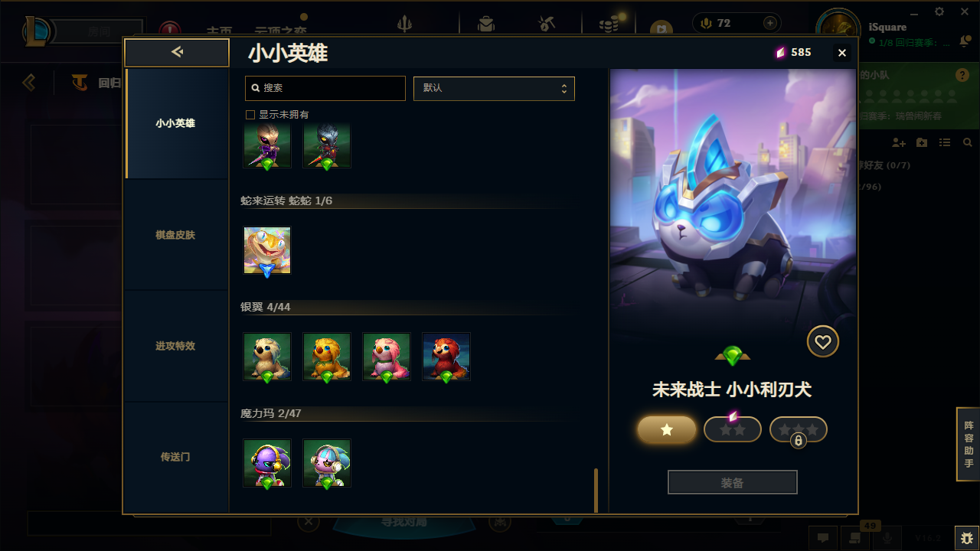The image size is (980, 551).
Task: Click the heart favorite icon
Action: tap(823, 342)
